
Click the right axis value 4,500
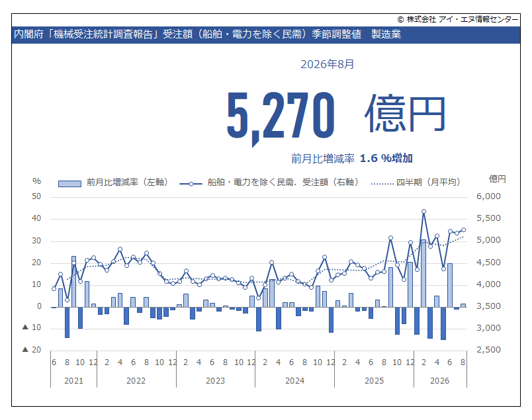pos(488,262)
